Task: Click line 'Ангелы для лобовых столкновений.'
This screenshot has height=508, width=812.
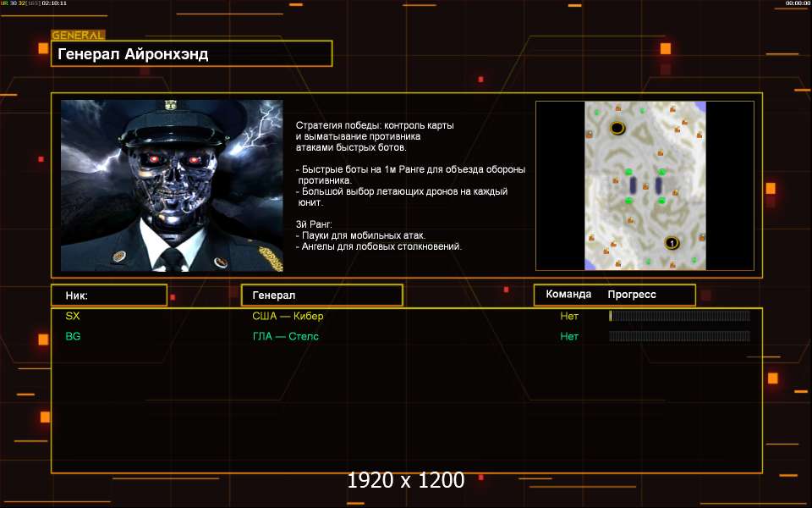Action: point(379,246)
